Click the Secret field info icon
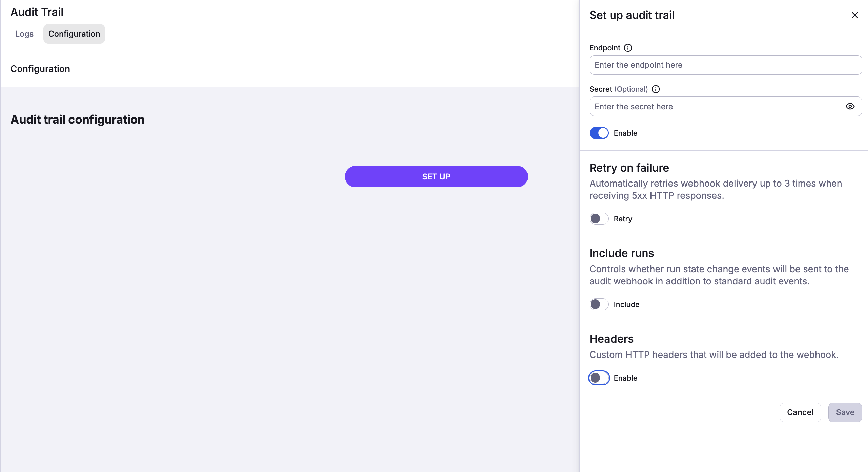Image resolution: width=868 pixels, height=472 pixels. [x=656, y=89]
